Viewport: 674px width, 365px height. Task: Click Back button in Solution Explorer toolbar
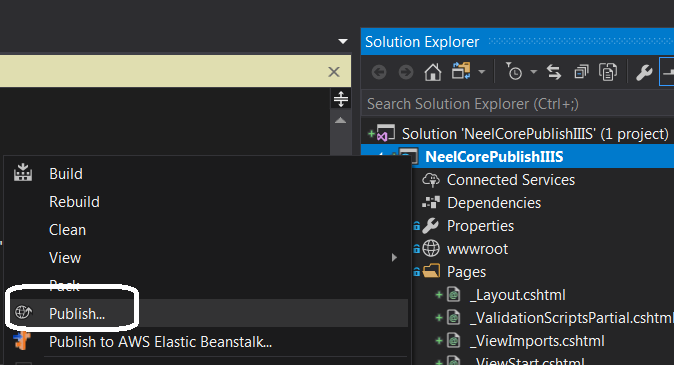pyautogui.click(x=379, y=72)
